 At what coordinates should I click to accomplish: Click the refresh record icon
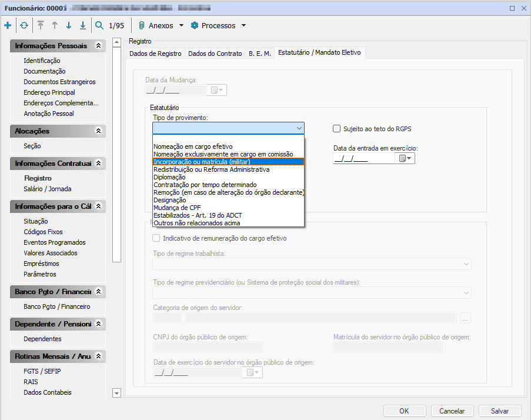point(24,25)
